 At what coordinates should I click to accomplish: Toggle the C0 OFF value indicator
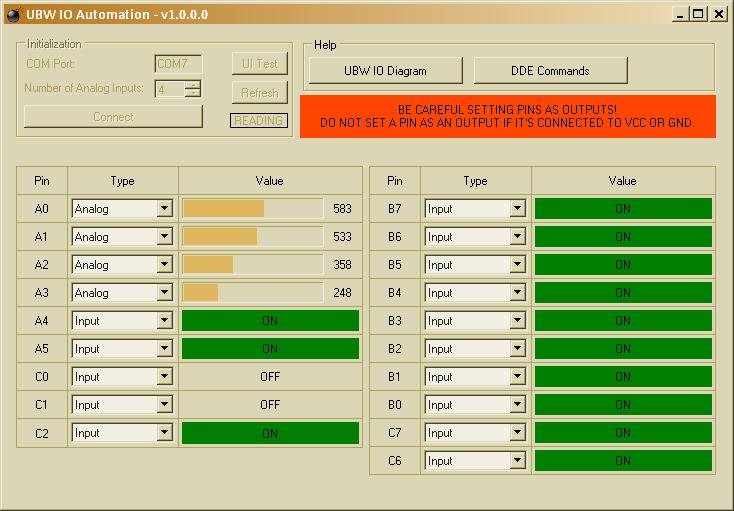click(270, 377)
